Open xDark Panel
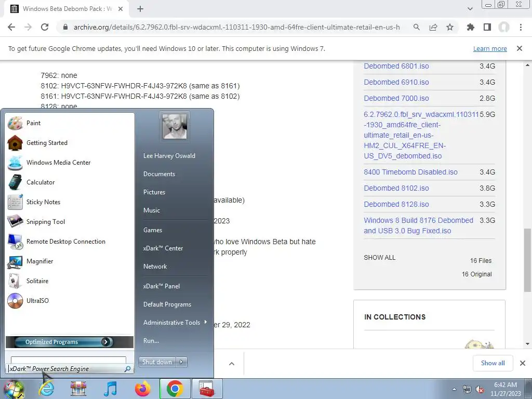The height and width of the screenshot is (399, 532). (162, 286)
